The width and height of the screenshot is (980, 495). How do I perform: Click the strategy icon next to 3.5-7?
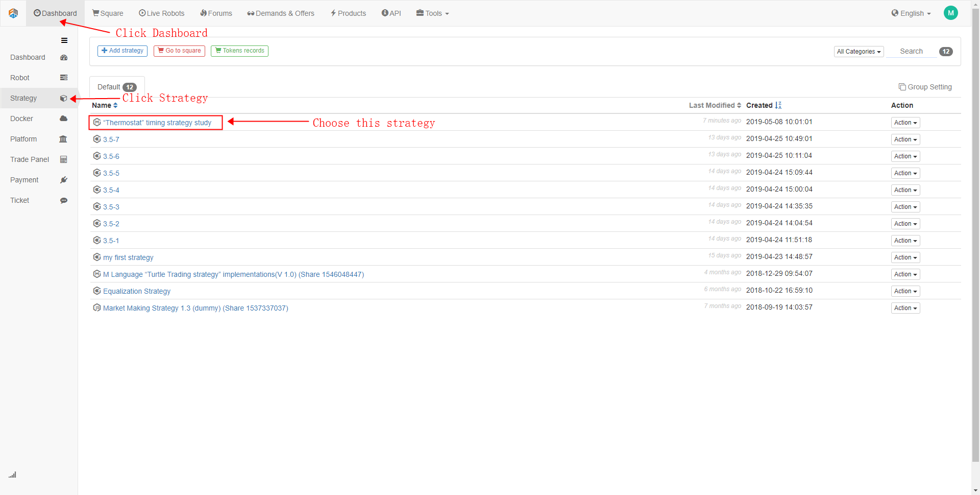(x=97, y=139)
